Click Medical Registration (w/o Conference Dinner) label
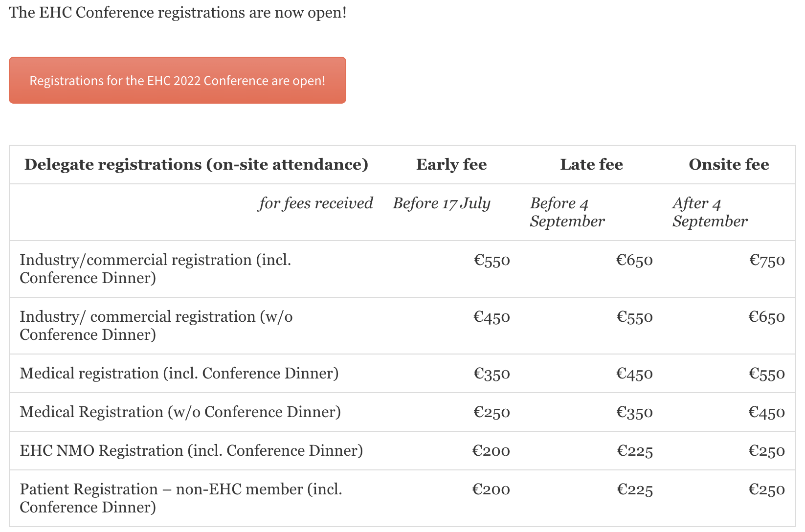 (180, 412)
